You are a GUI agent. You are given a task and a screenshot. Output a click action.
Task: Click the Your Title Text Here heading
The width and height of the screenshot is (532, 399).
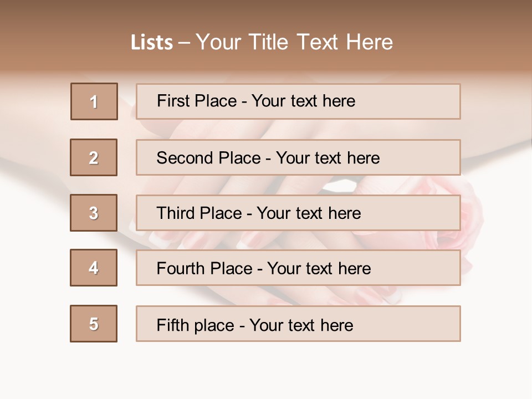[x=294, y=42]
